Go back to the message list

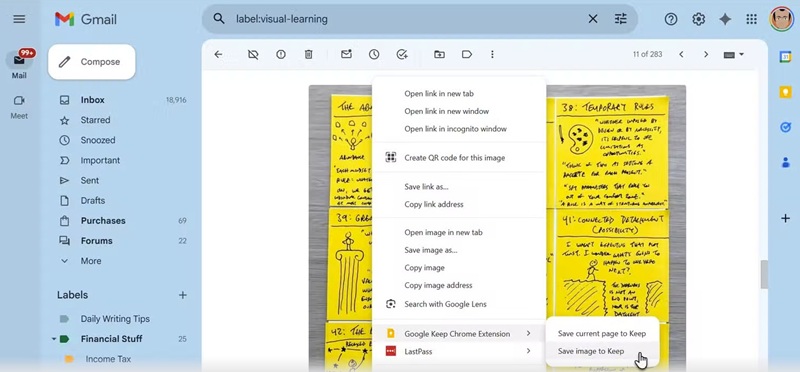[x=218, y=54]
